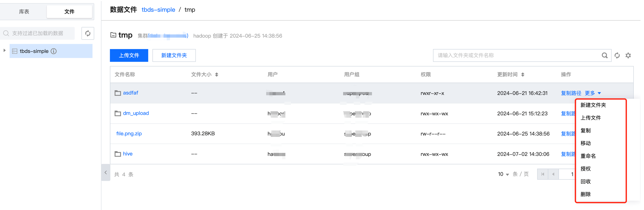Choose 删除 in the dropdown menu

pos(585,194)
